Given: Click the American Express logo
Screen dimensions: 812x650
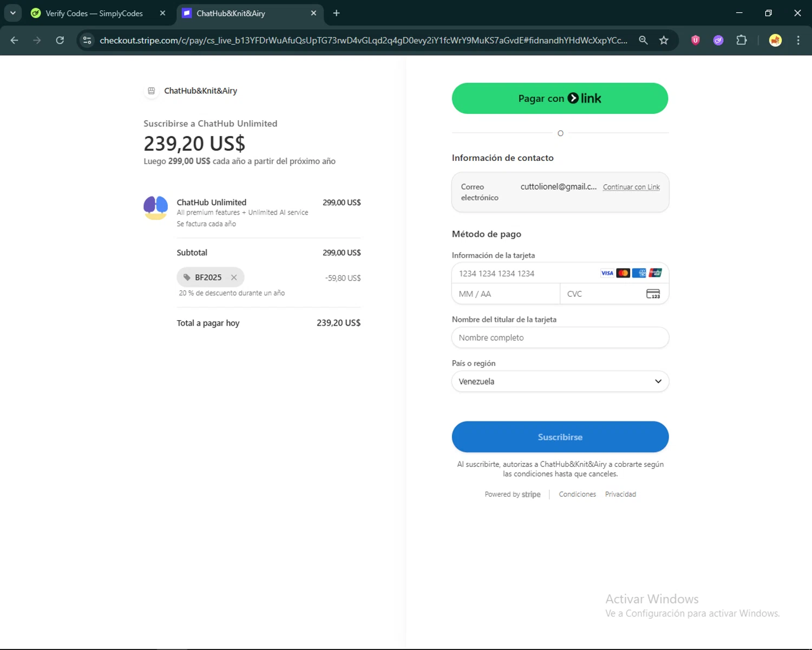Looking at the screenshot, I should [639, 273].
